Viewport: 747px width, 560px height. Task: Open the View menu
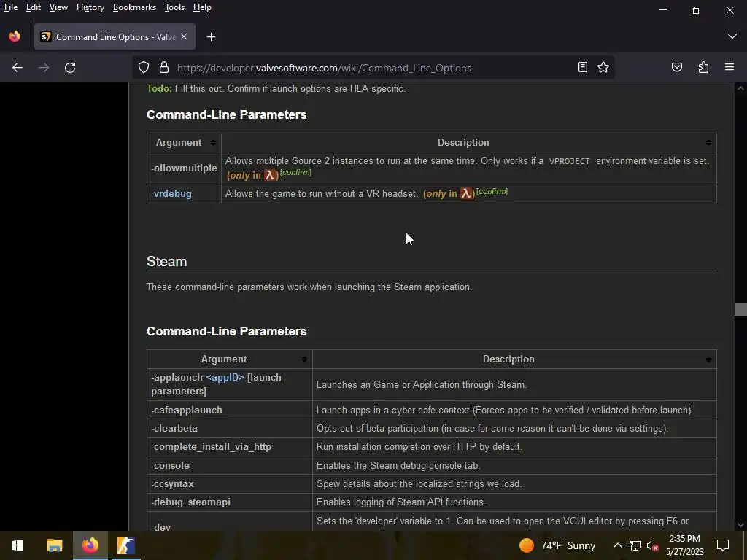point(58,7)
